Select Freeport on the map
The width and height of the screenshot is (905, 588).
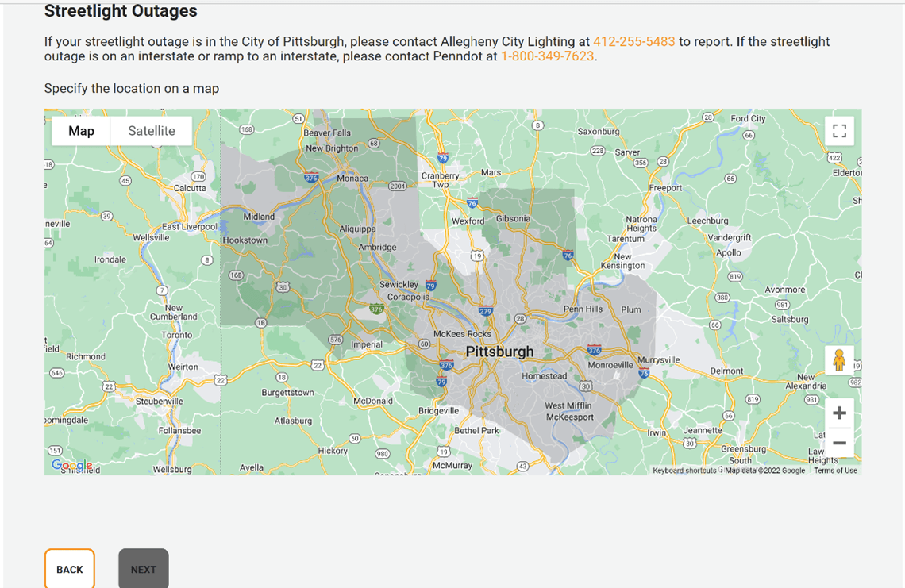tap(665, 187)
